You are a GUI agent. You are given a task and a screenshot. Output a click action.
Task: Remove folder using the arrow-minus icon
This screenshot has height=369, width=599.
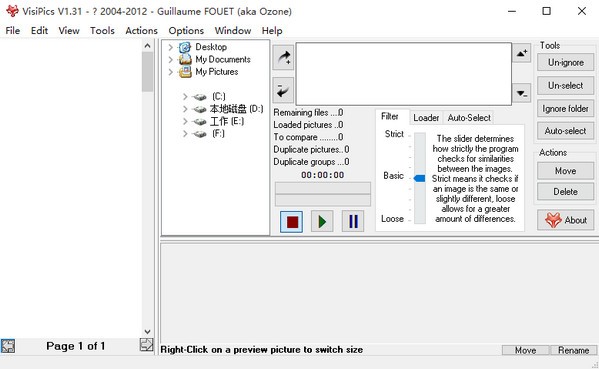pyautogui.click(x=283, y=90)
